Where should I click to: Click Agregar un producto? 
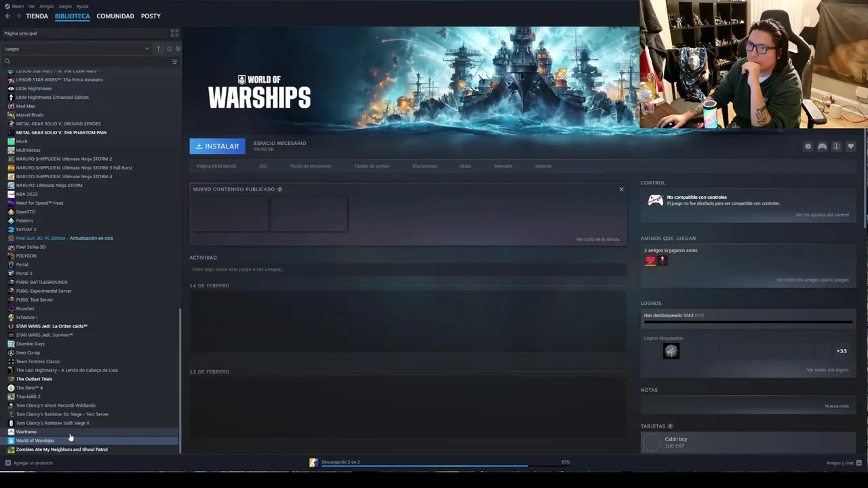[28, 463]
